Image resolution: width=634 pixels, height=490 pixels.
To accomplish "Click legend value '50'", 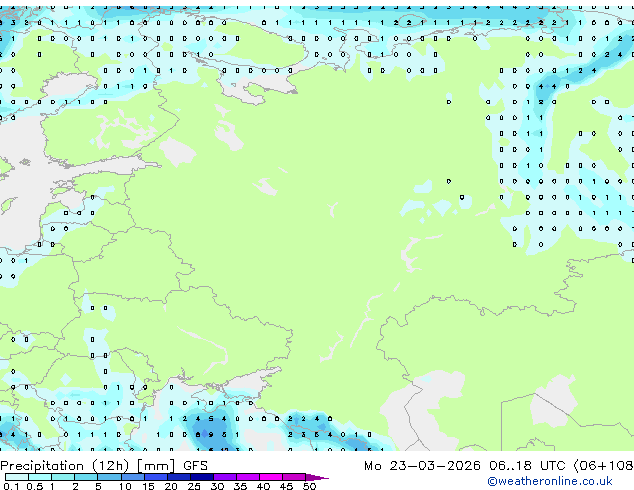I will point(309,486).
